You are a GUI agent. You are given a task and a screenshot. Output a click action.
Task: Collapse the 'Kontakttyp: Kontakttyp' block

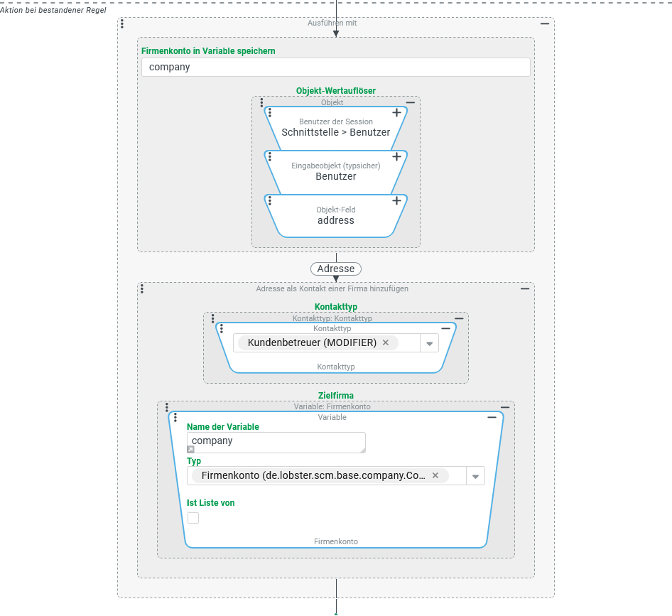(x=459, y=318)
